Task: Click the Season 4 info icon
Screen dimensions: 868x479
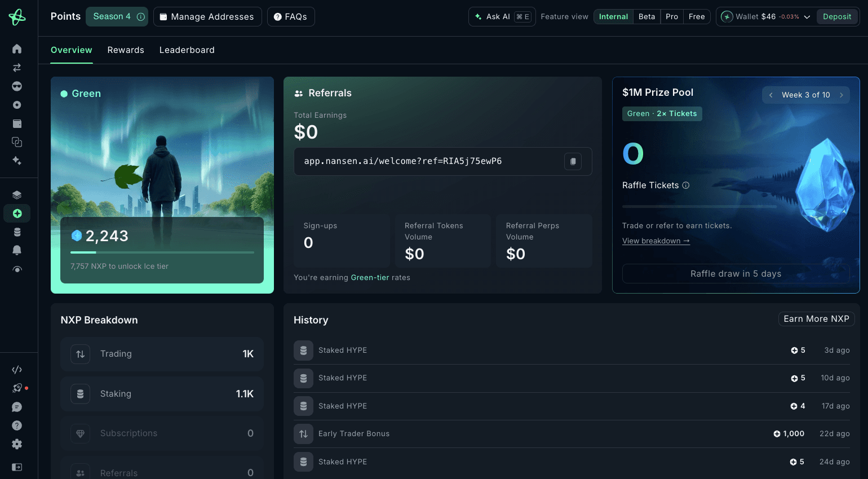Action: pos(141,17)
